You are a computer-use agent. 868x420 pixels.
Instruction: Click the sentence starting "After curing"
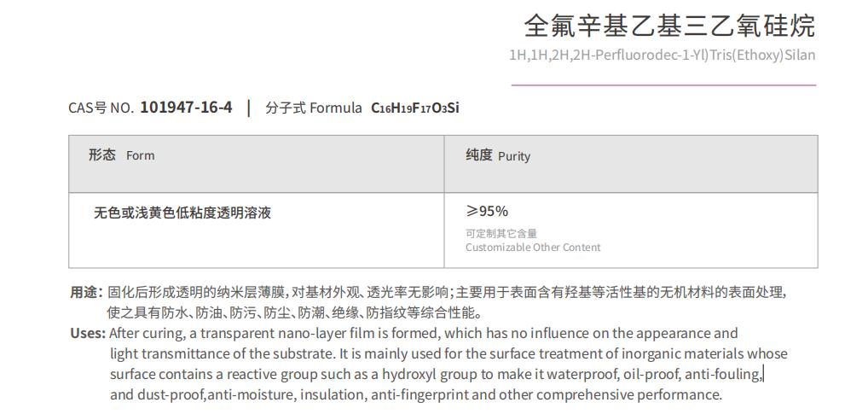tap(424, 333)
